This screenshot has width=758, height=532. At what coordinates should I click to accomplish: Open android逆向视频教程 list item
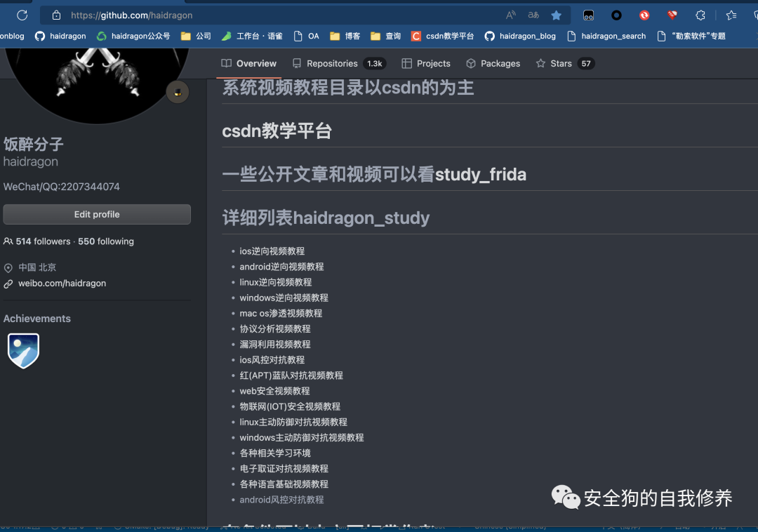[282, 267]
